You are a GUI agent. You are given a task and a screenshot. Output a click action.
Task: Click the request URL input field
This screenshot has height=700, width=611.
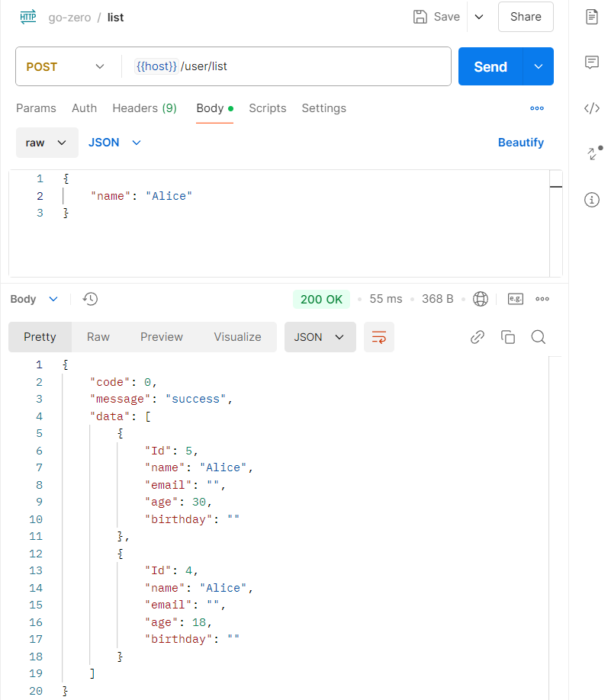point(305,67)
